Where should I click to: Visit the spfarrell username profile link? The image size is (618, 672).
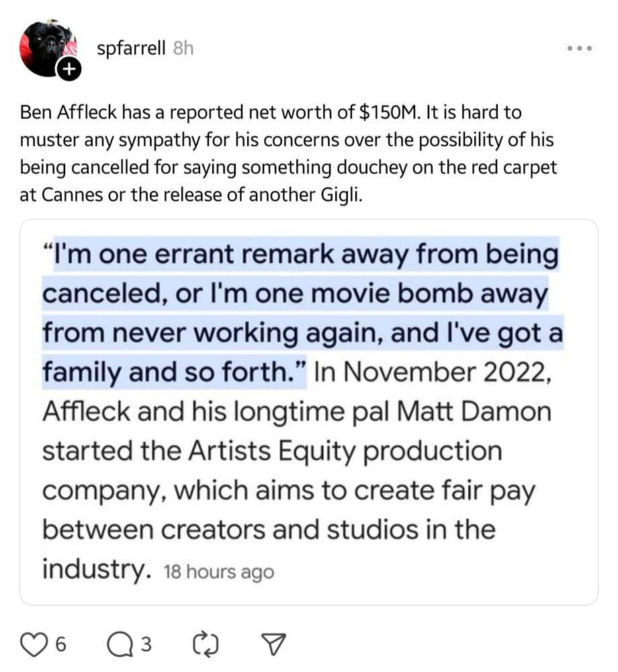(131, 48)
